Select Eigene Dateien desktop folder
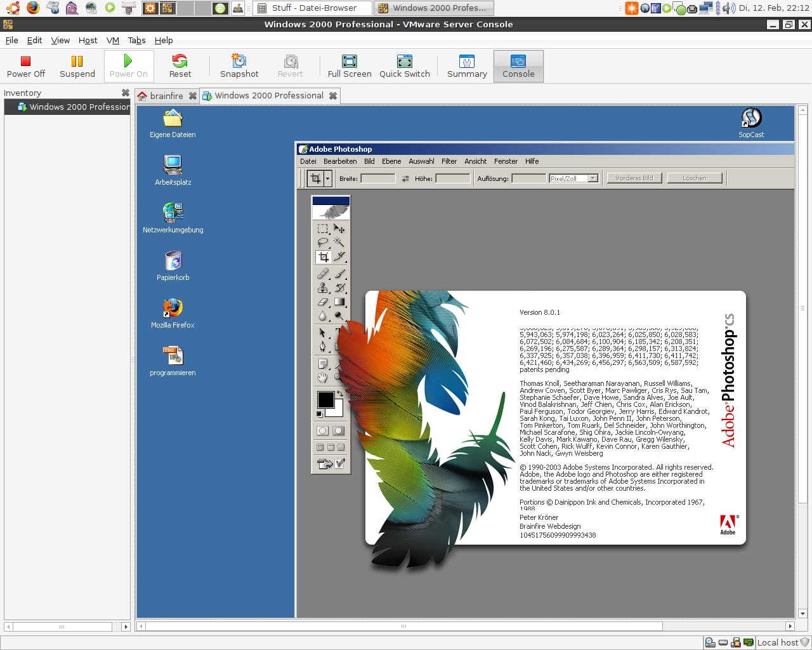This screenshot has height=650, width=812. coord(173,123)
